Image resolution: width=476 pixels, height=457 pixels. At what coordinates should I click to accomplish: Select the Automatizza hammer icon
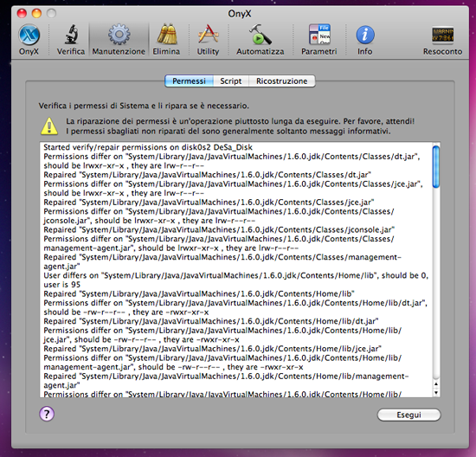coord(261,35)
